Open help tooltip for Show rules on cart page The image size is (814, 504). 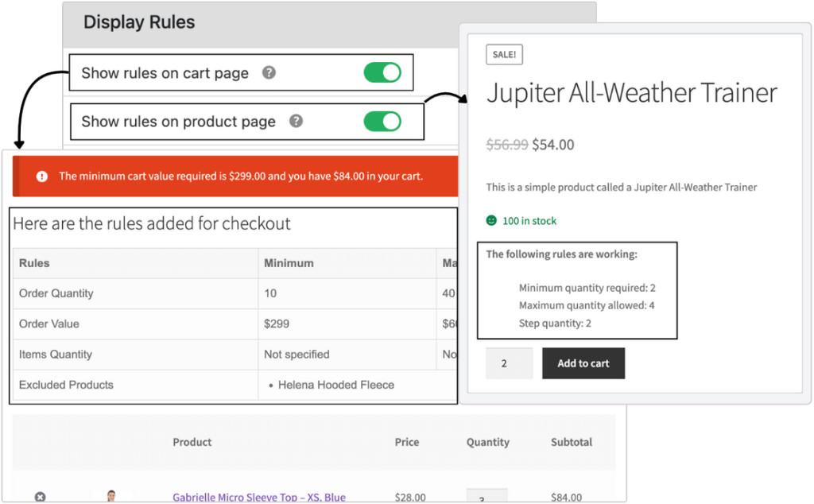click(x=269, y=72)
